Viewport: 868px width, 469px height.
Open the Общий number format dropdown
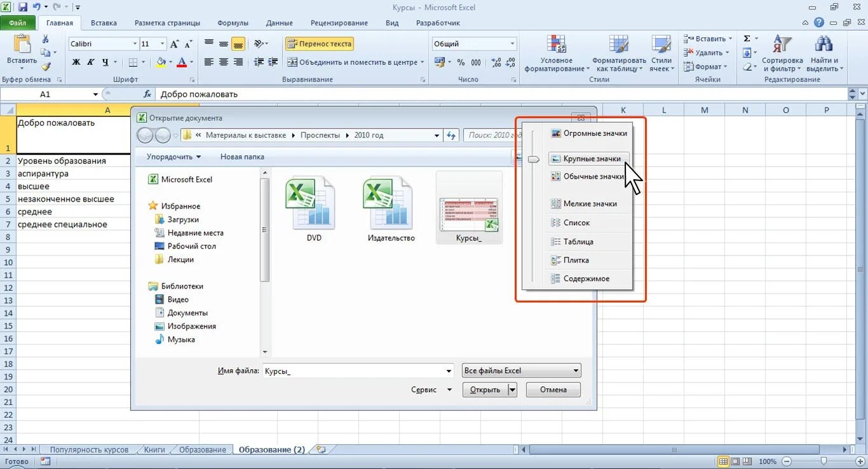[512, 44]
